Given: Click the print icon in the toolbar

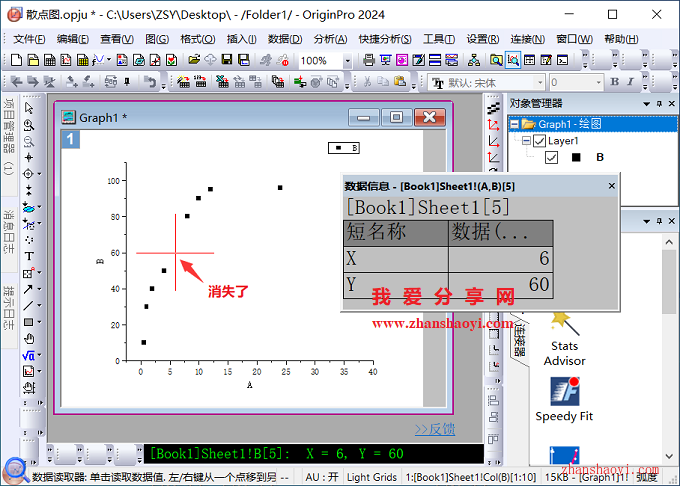Looking at the screenshot, I should 369,60.
